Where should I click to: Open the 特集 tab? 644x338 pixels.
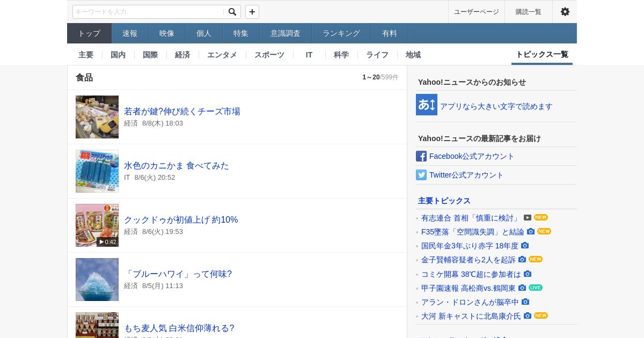tap(241, 33)
